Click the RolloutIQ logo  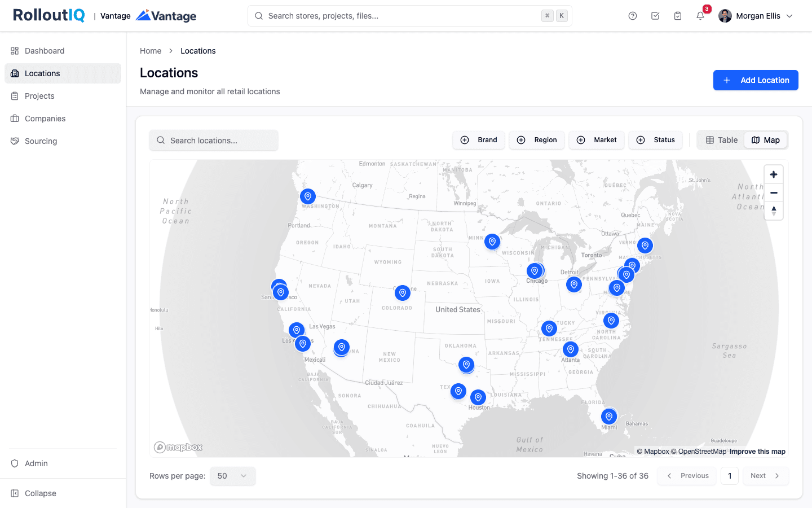49,15
